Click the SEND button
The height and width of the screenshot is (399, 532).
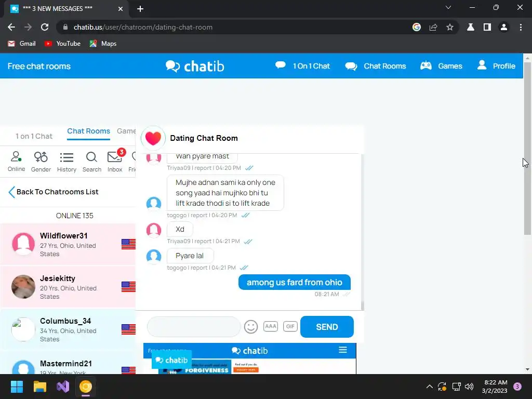coord(327,327)
